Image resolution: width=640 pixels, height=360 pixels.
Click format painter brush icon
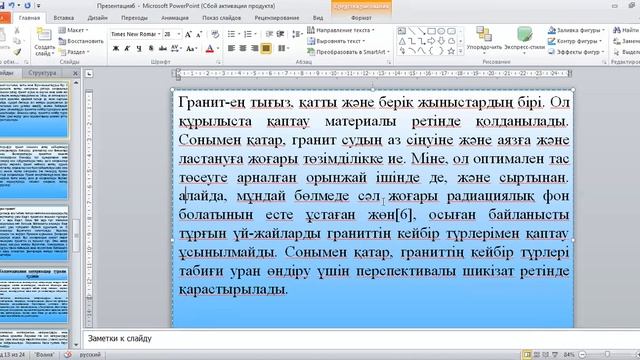point(17,52)
